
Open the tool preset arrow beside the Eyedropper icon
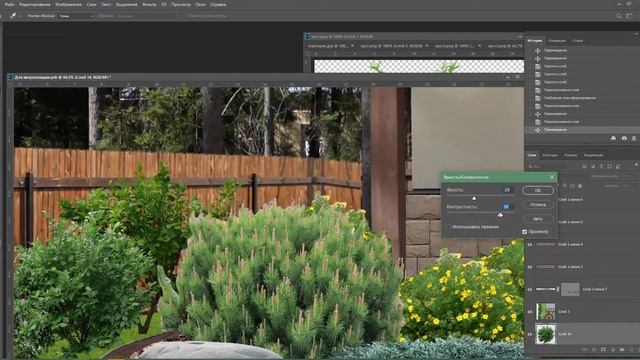pyautogui.click(x=20, y=16)
